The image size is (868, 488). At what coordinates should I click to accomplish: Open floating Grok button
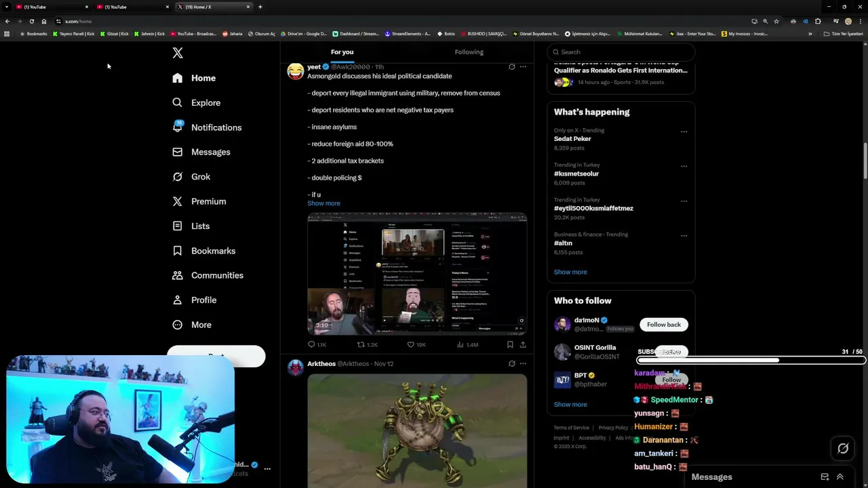(x=843, y=448)
